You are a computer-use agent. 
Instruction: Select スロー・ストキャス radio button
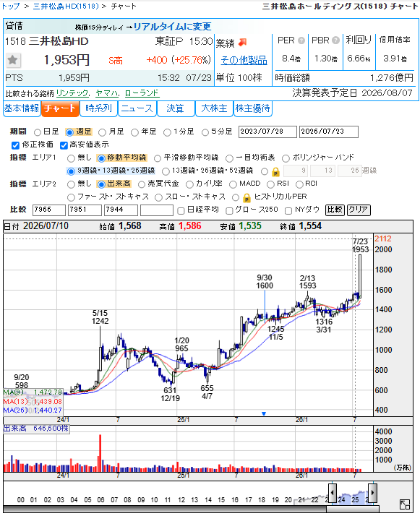158,197
